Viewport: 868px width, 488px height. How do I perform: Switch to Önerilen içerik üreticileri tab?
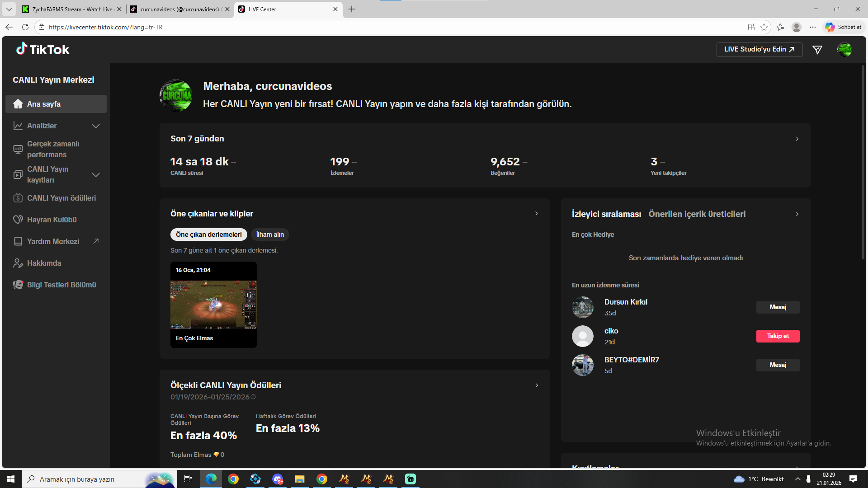point(697,214)
